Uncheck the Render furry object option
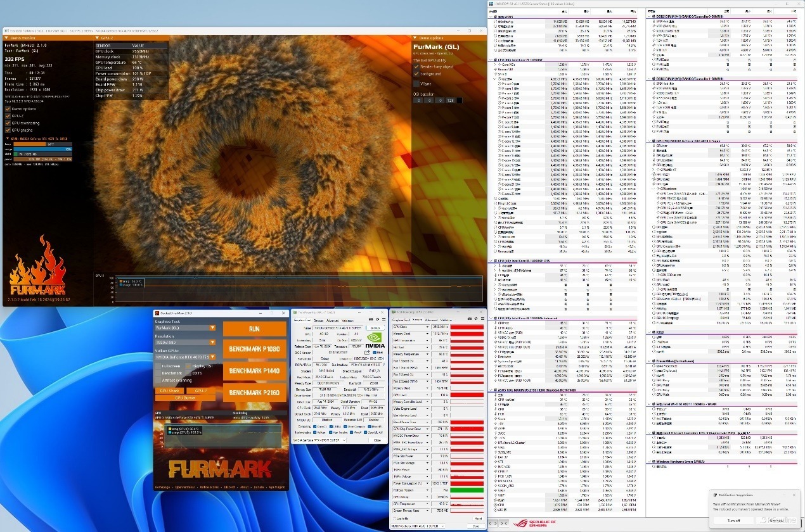 coord(416,66)
